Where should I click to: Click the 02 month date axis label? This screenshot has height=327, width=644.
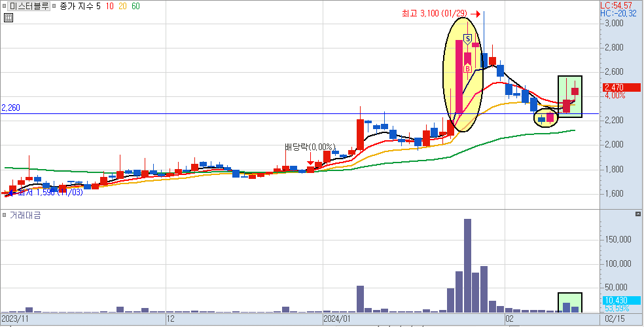510,318
